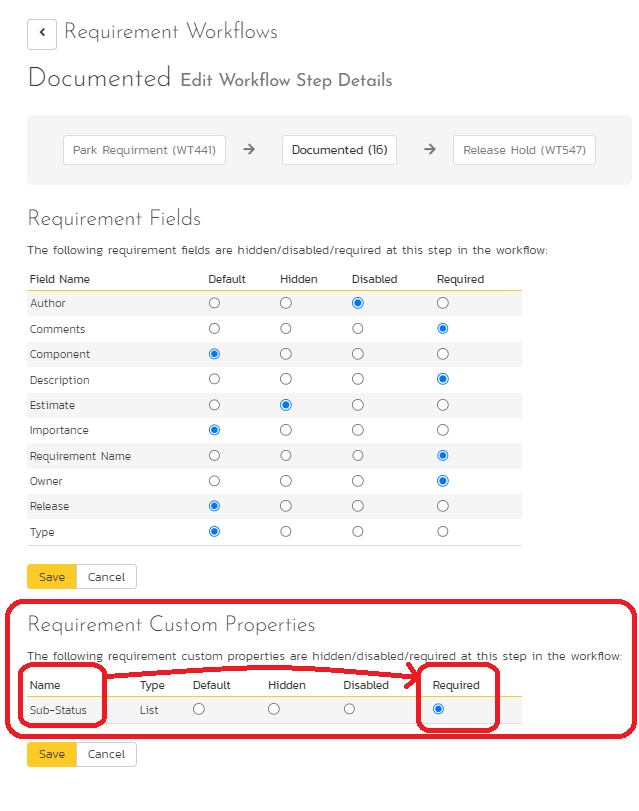Cancel the Requirement Fields changes

[106, 577]
